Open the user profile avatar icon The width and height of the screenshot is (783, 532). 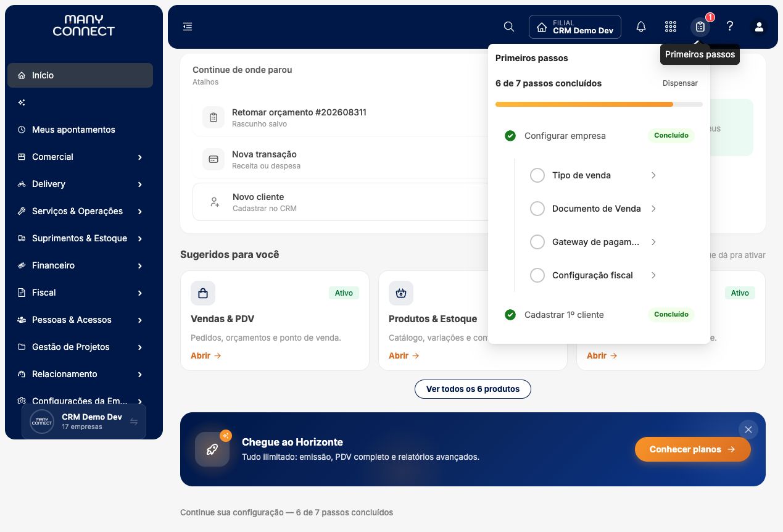pos(760,27)
